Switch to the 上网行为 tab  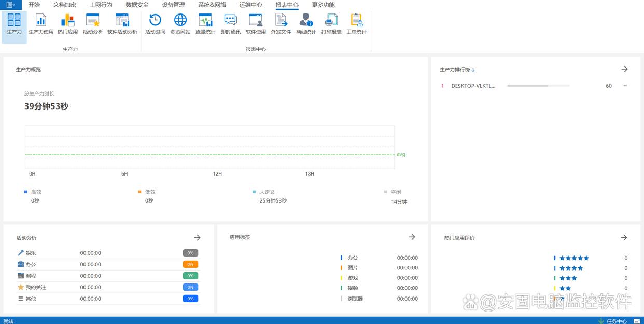tap(101, 5)
